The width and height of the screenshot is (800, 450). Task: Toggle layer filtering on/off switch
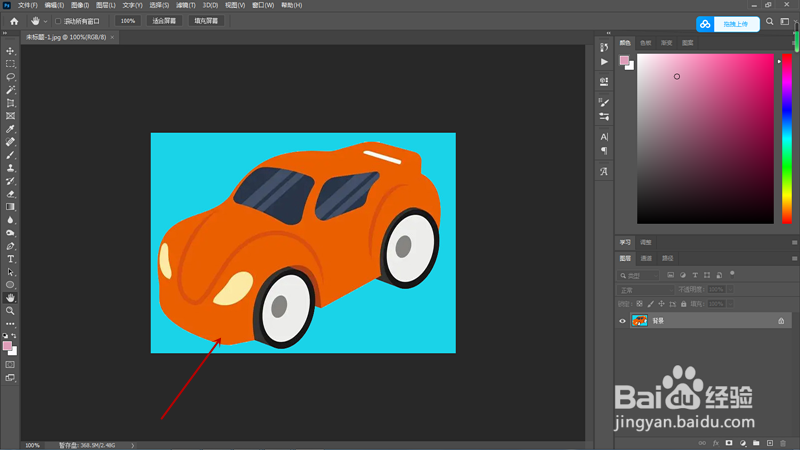pos(732,273)
